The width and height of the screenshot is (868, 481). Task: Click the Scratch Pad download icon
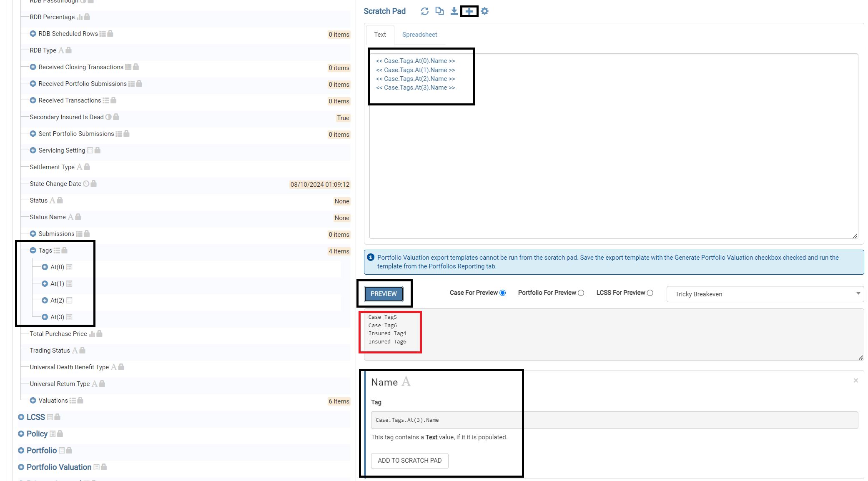(x=454, y=11)
